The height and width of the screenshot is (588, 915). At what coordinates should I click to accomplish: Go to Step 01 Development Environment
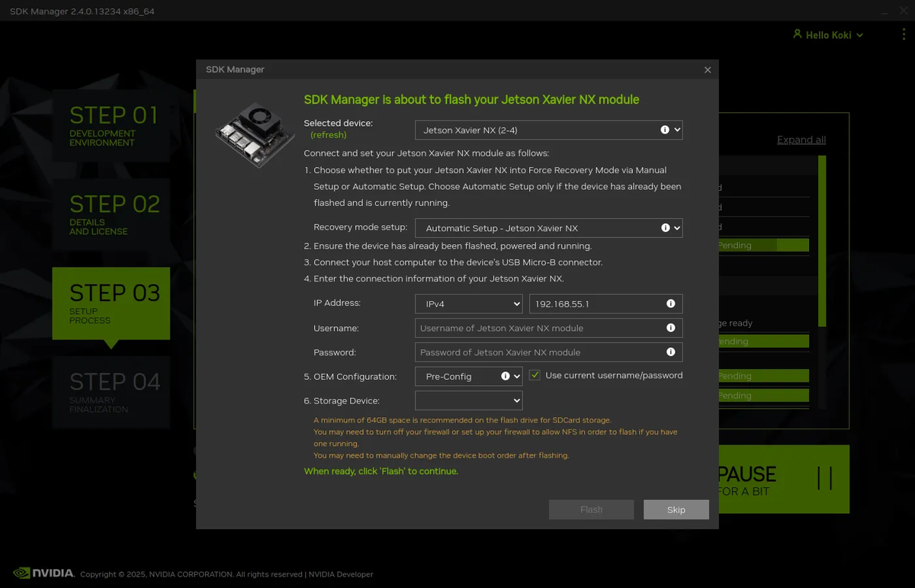pos(111,125)
